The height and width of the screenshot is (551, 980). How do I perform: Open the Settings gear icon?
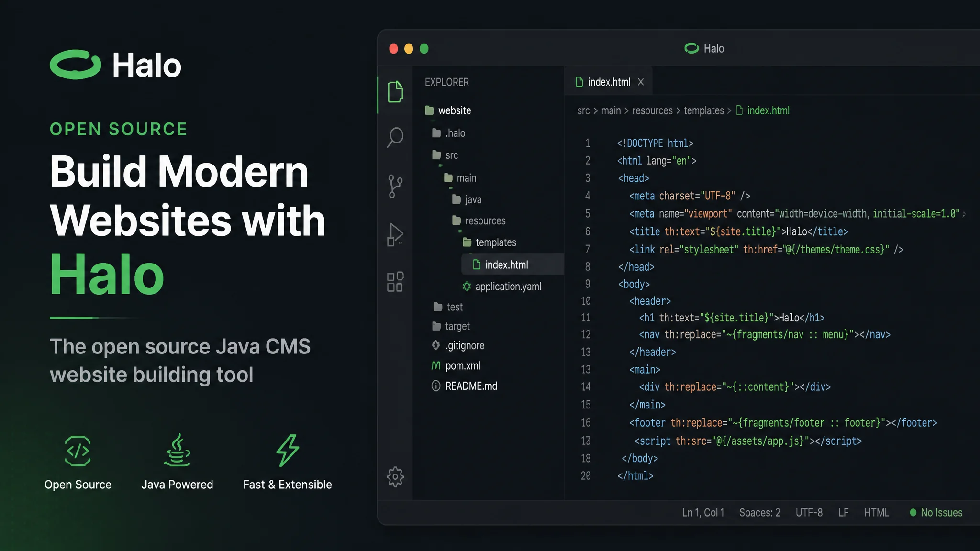pyautogui.click(x=395, y=477)
